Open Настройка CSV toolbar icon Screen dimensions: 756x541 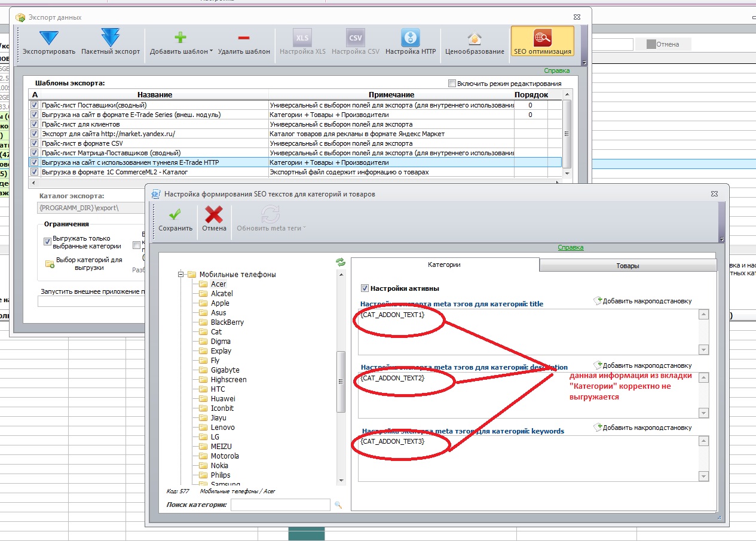pyautogui.click(x=356, y=38)
